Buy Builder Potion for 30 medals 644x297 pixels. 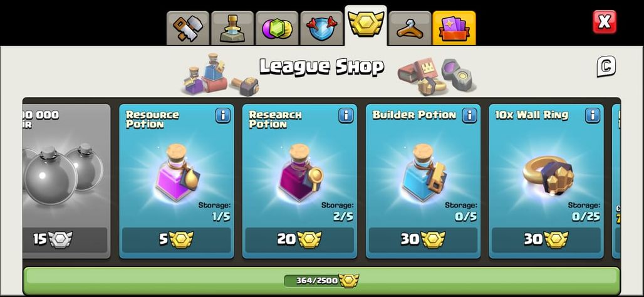[x=423, y=240]
